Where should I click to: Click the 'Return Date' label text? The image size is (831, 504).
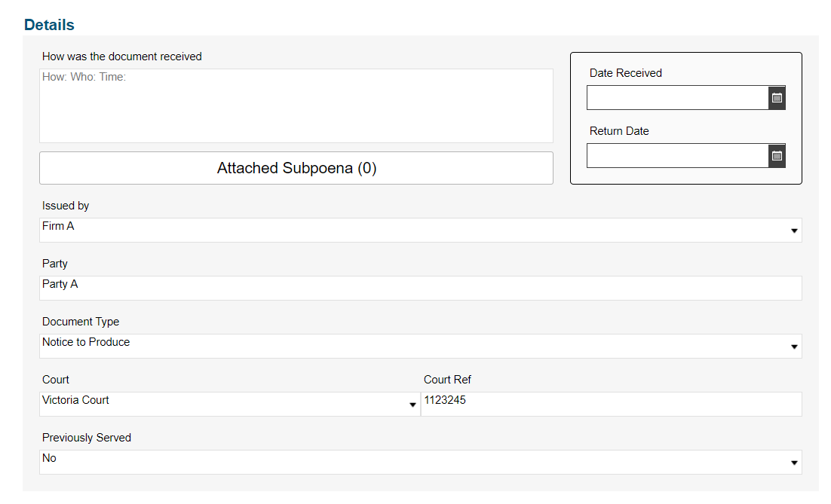(x=619, y=131)
